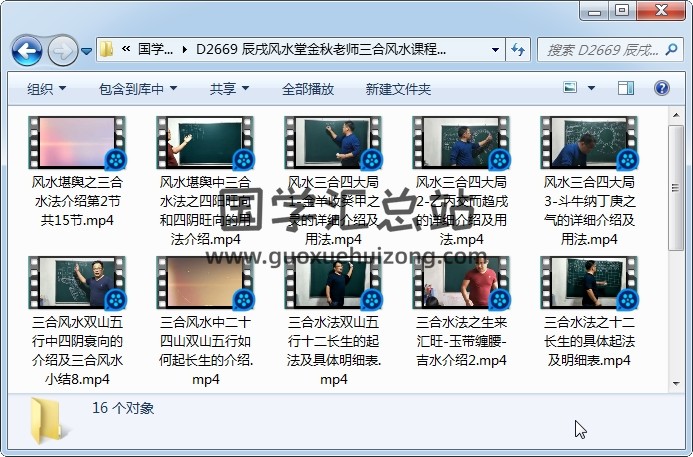The image size is (693, 457).
Task: Open Help with question mark icon
Action: (x=661, y=88)
